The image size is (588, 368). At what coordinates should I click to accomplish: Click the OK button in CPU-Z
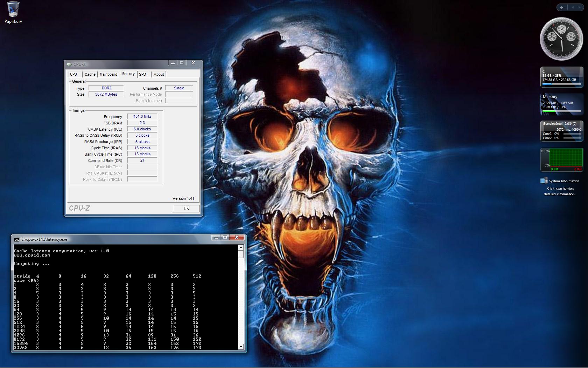[186, 208]
